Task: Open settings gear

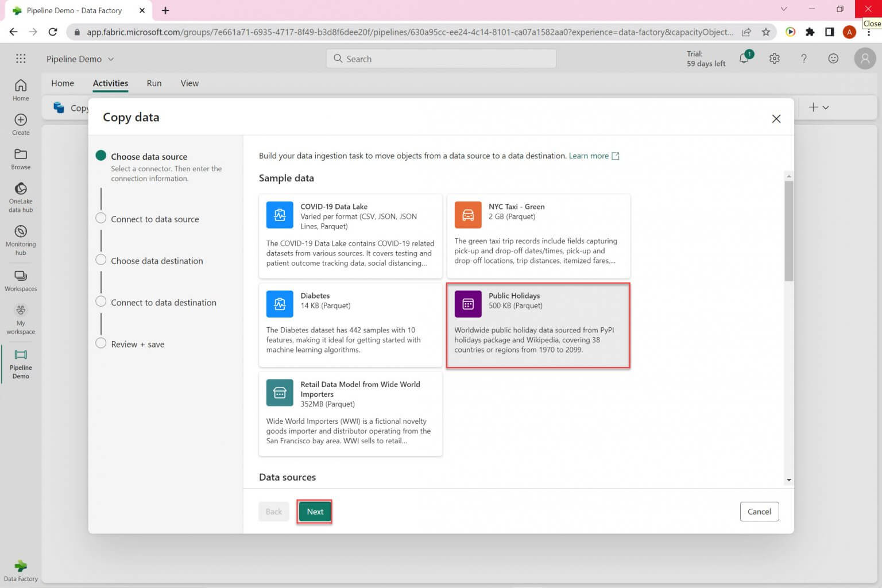Action: [x=775, y=59]
